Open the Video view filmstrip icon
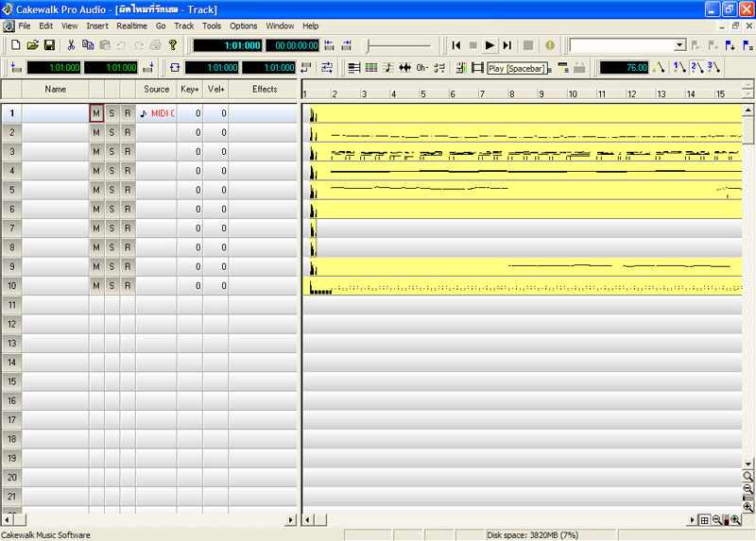 (477, 67)
